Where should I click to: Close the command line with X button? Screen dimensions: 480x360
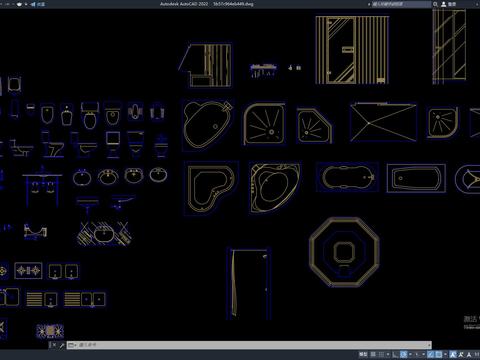[x=54, y=345]
